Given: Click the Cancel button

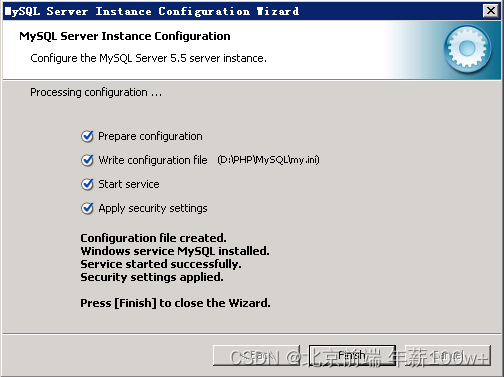Looking at the screenshot, I should click(x=448, y=355).
